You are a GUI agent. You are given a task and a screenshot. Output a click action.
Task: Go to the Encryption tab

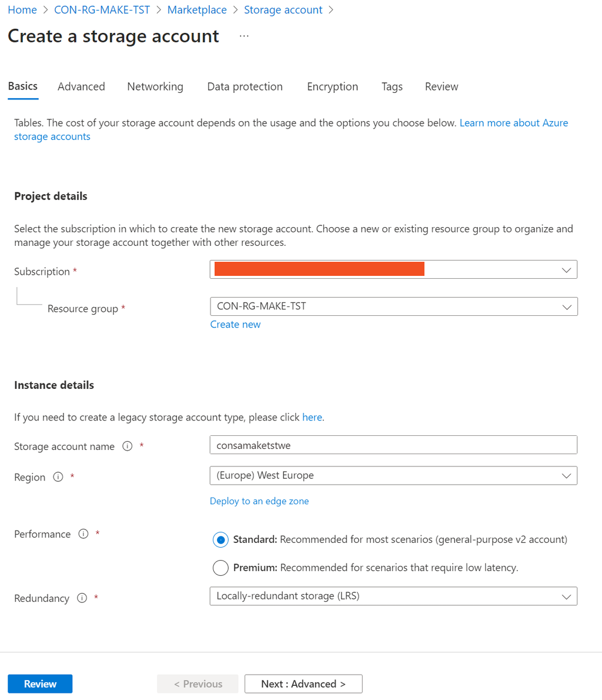[332, 86]
